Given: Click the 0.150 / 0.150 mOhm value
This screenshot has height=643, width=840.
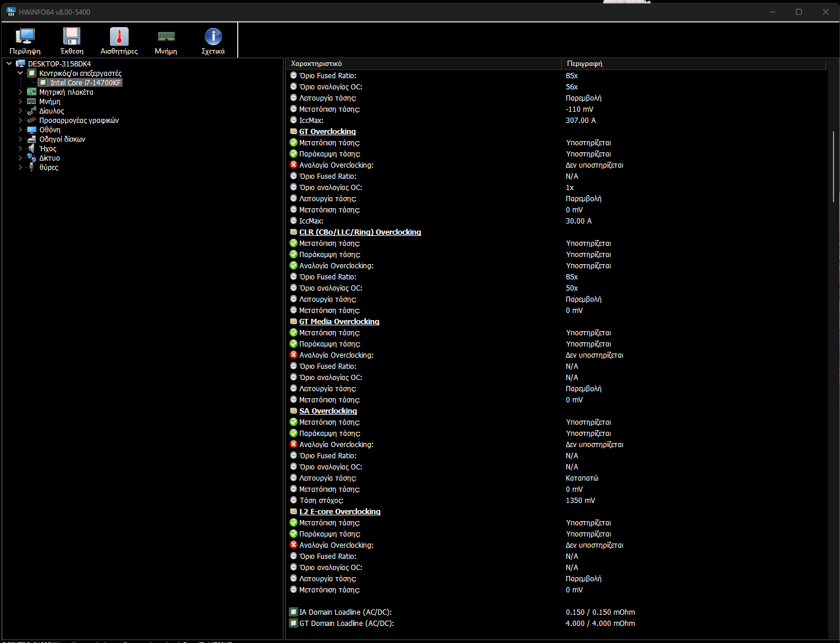Looking at the screenshot, I should pos(601,612).
